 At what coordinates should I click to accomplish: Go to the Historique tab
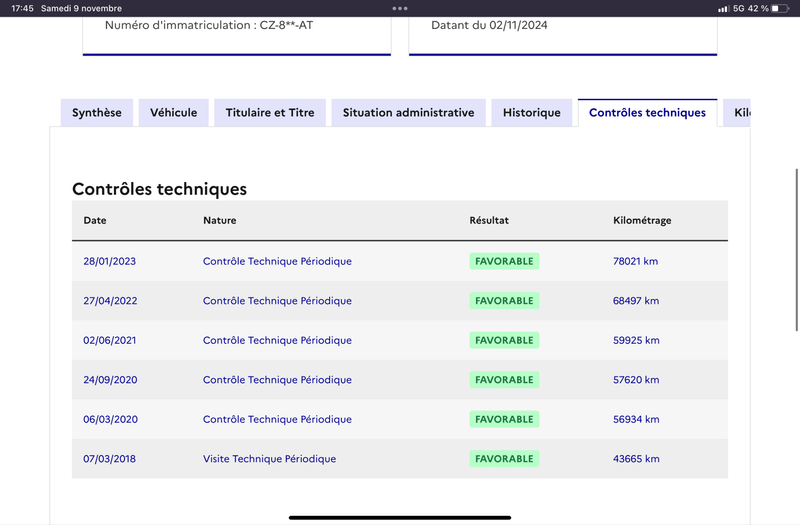pyautogui.click(x=532, y=113)
